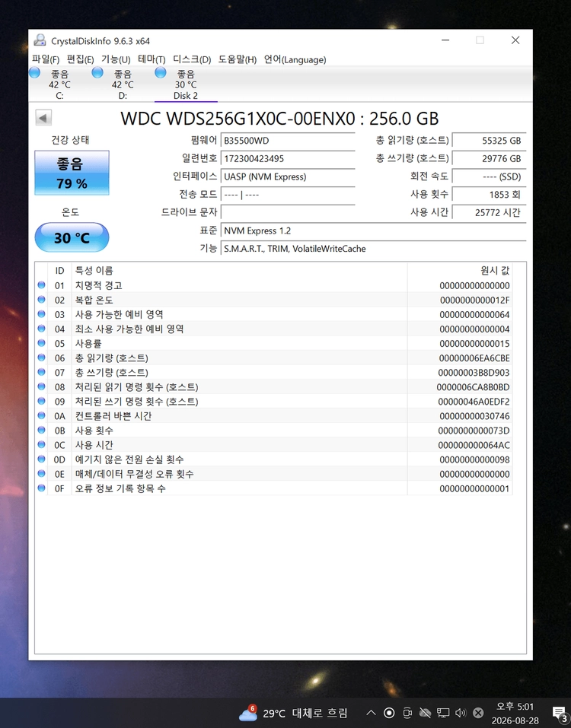This screenshot has width=571, height=728.
Task: Click the standard field NVM Express 1.2
Action: (374, 230)
